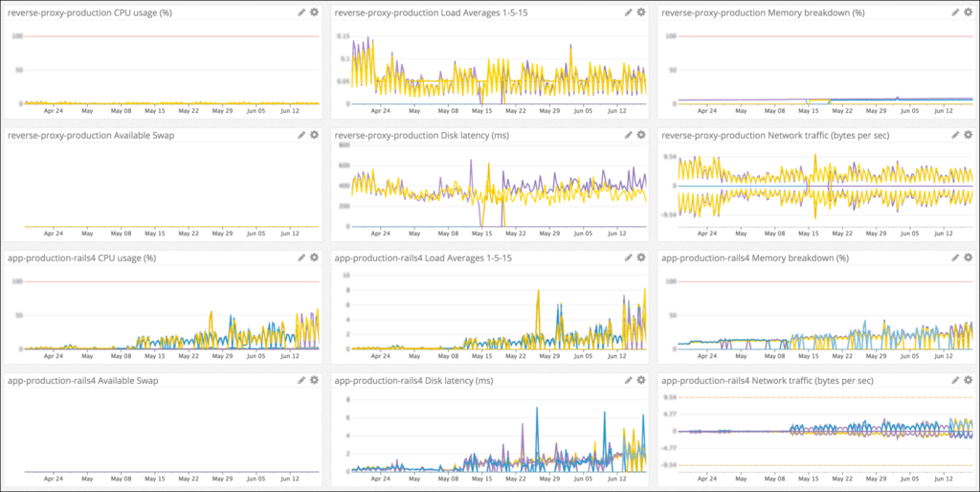
Task: Click the red 100 threshold line in app-production-rails4 Memory
Action: pyautogui.click(x=826, y=282)
